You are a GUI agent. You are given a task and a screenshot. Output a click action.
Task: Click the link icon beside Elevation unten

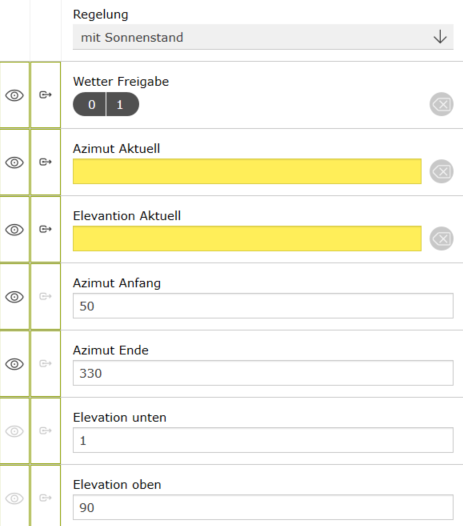(45, 430)
